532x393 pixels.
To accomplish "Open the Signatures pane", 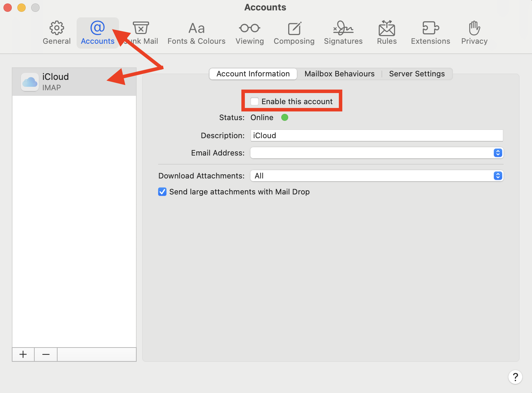I will (343, 32).
